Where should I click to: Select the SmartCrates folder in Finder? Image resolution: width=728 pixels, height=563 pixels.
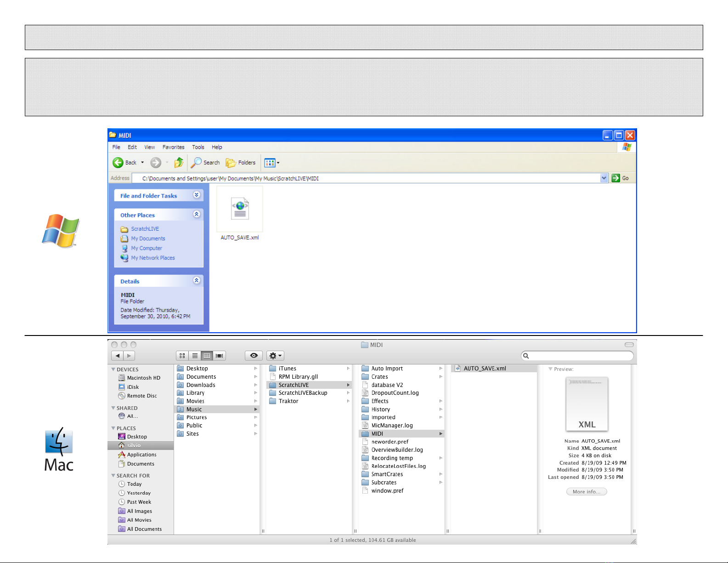(x=401, y=474)
